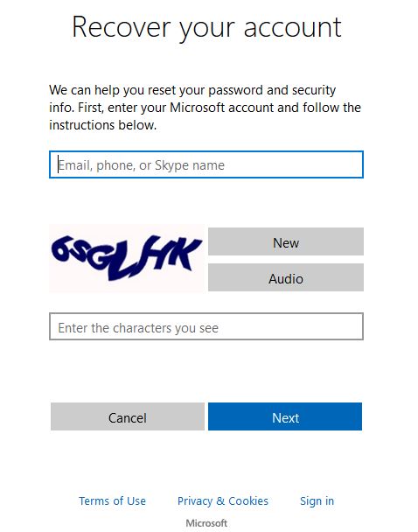Choose Audio instead of the visual captcha
Screen dimensions: 418x532
[x=286, y=277]
